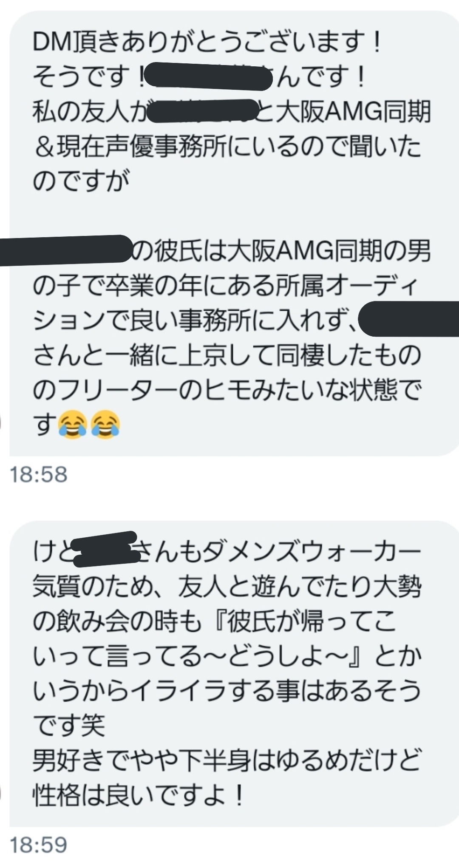
Task: Click the blacked-out name after そうです！
Action: [x=209, y=77]
